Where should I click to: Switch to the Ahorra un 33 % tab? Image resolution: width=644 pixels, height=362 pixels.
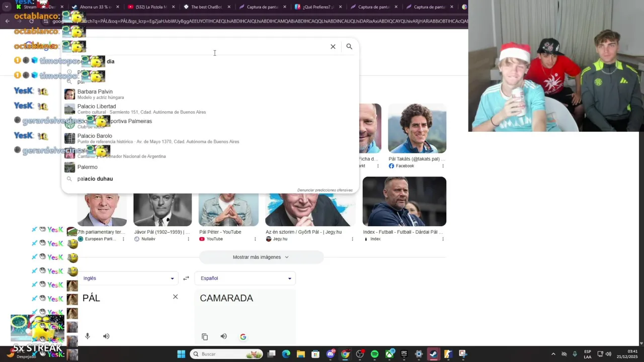(x=96, y=7)
